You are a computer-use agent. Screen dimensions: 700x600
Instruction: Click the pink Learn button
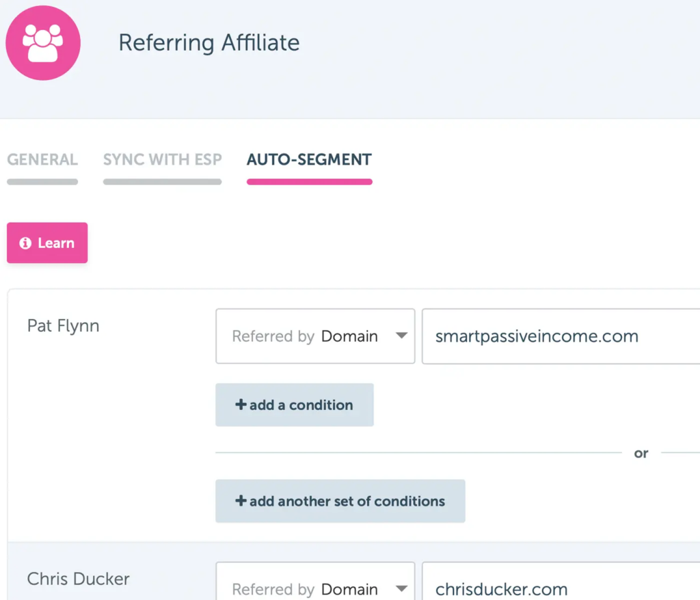point(47,243)
